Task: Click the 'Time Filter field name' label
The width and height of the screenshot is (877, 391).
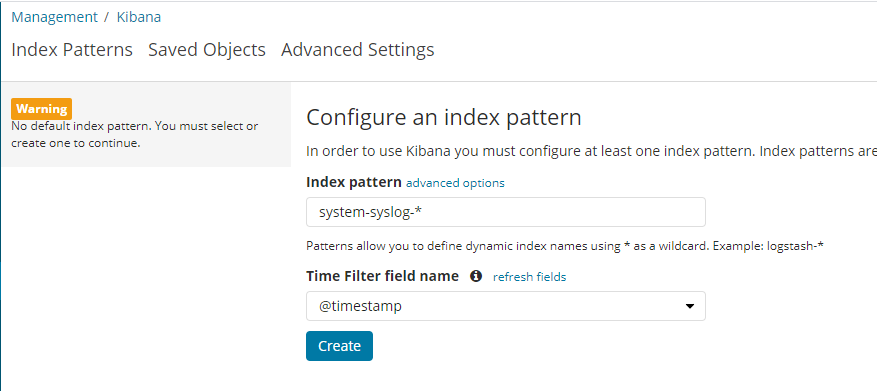Action: (383, 276)
